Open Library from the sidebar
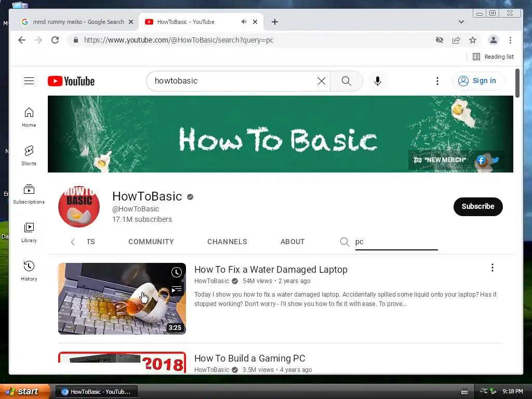This screenshot has height=399, width=532. (x=29, y=232)
